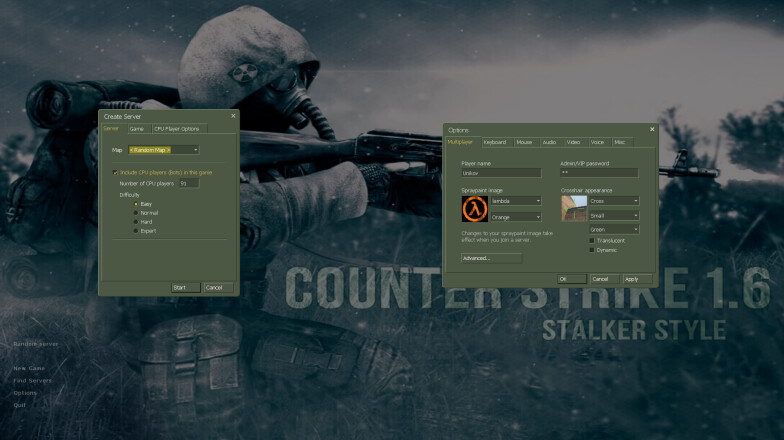The width and height of the screenshot is (784, 440).
Task: Toggle Include CPU players (bots) checkbox
Action: 116,172
